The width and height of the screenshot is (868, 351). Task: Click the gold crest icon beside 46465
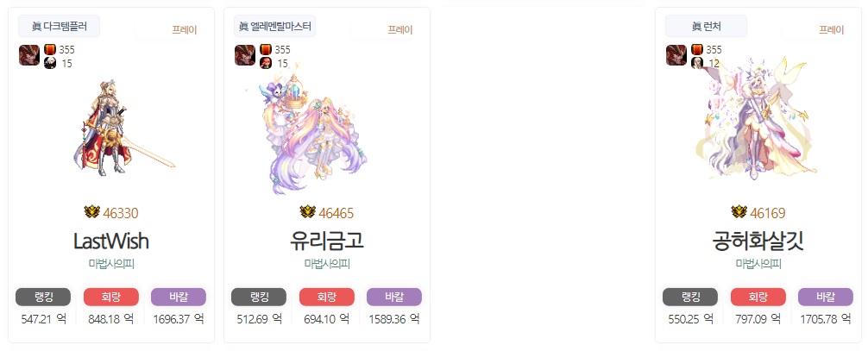coord(307,212)
